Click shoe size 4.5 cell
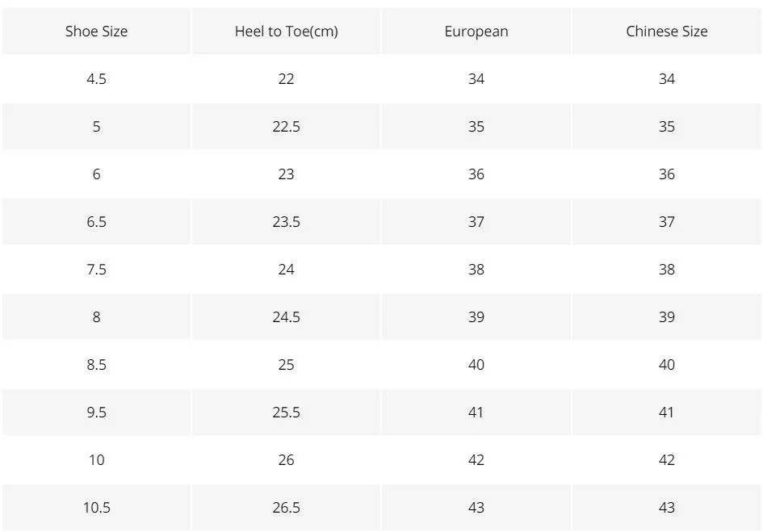 (96, 79)
